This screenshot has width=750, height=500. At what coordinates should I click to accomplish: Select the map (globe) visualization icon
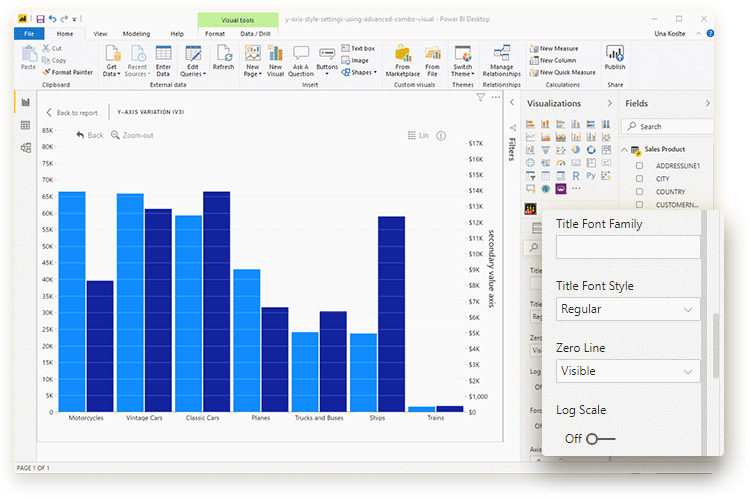(530, 163)
